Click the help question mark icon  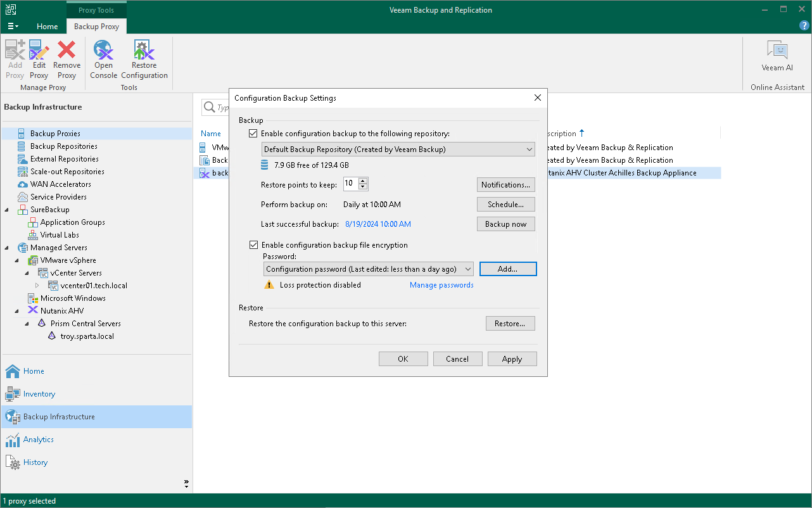[804, 26]
